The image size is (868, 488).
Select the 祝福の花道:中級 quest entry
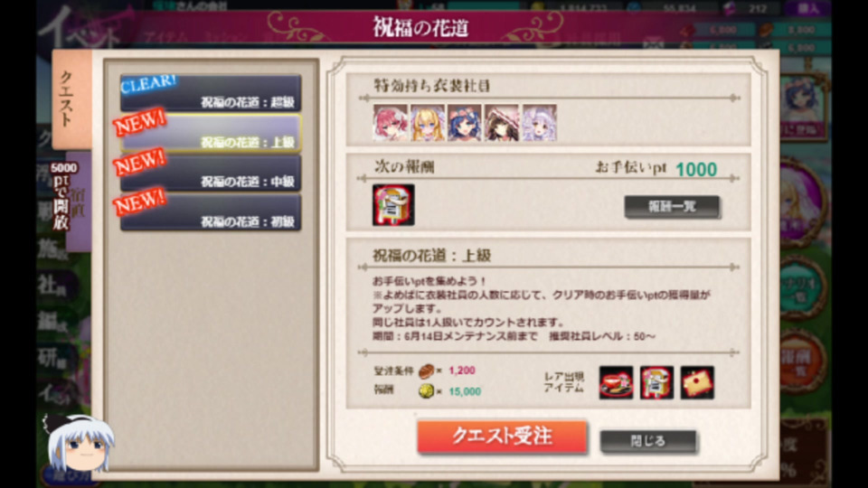(x=211, y=174)
